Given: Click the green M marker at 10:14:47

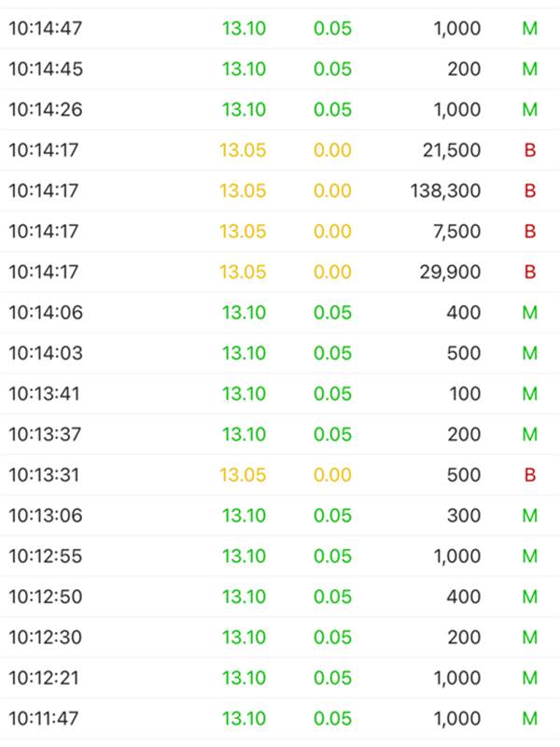Looking at the screenshot, I should [530, 29].
